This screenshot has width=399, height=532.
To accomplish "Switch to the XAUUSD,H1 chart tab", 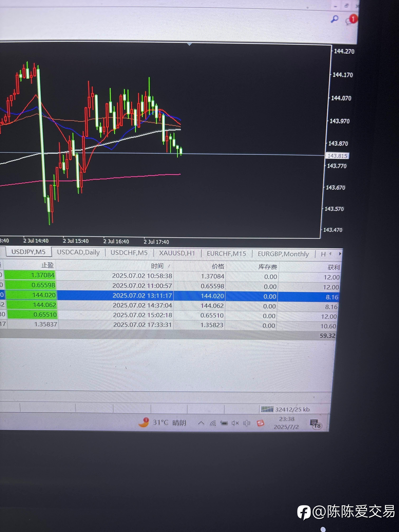I will point(177,253).
